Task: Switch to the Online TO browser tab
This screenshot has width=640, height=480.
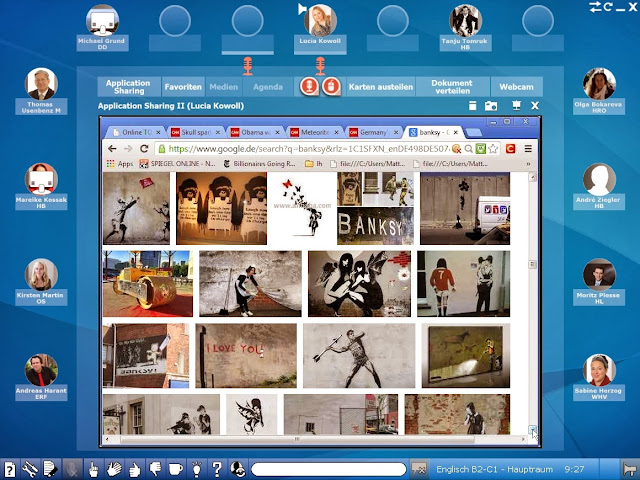Action: point(135,132)
